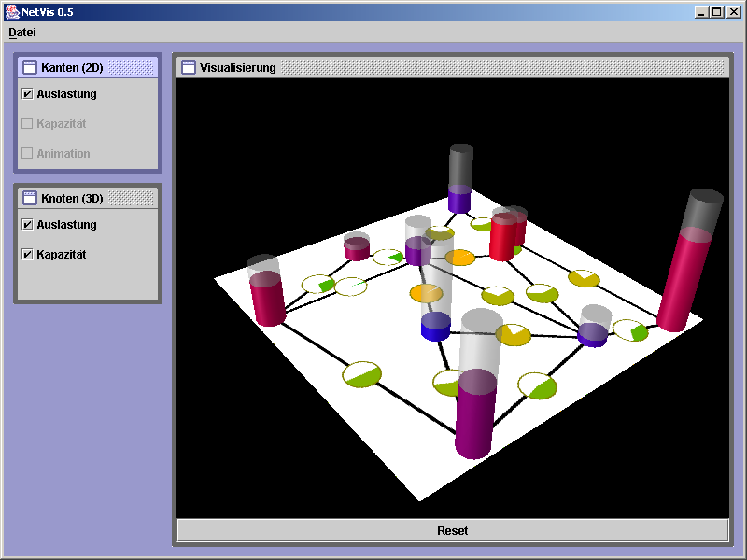The image size is (747, 560).
Task: Toggle Auslastung in Knoten (3D) panel
Action: (28, 224)
